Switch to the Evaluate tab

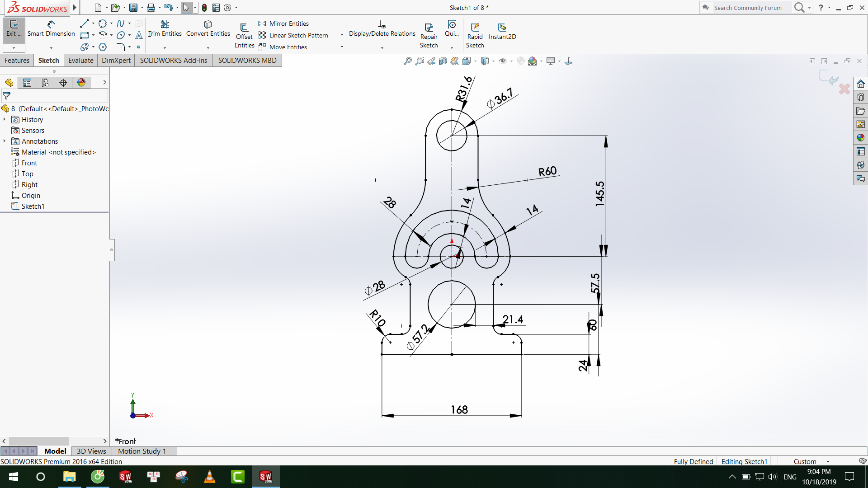point(81,61)
